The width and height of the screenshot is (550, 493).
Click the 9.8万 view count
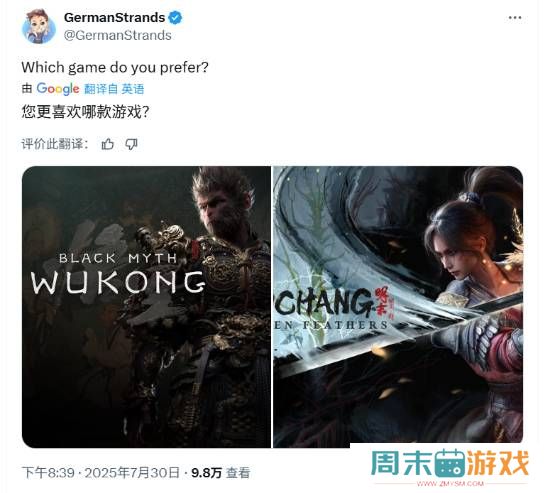(x=207, y=473)
